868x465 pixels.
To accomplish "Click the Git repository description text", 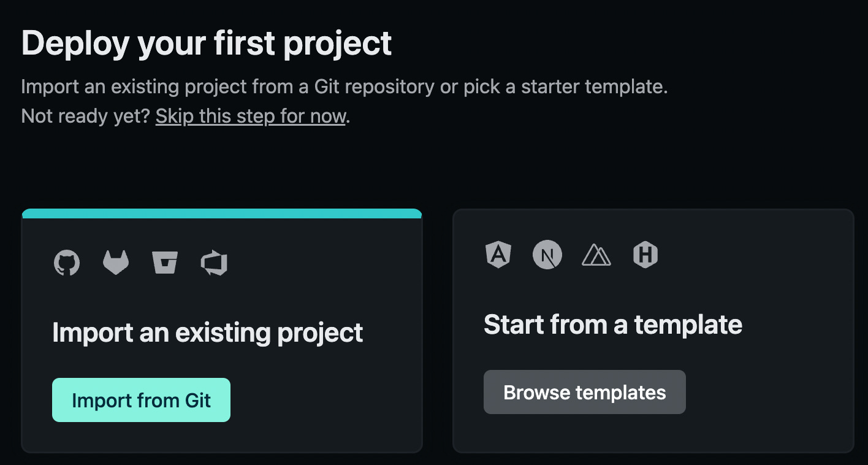I will [x=345, y=86].
